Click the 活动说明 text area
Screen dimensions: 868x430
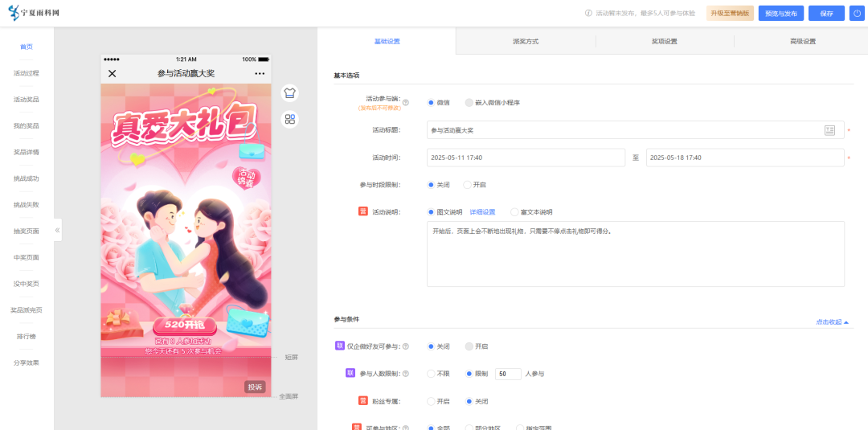click(x=636, y=254)
